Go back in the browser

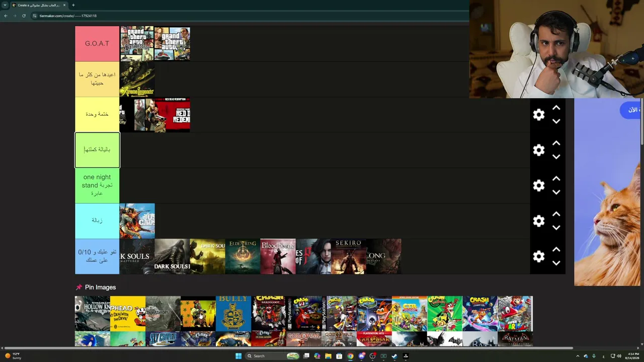(x=6, y=16)
